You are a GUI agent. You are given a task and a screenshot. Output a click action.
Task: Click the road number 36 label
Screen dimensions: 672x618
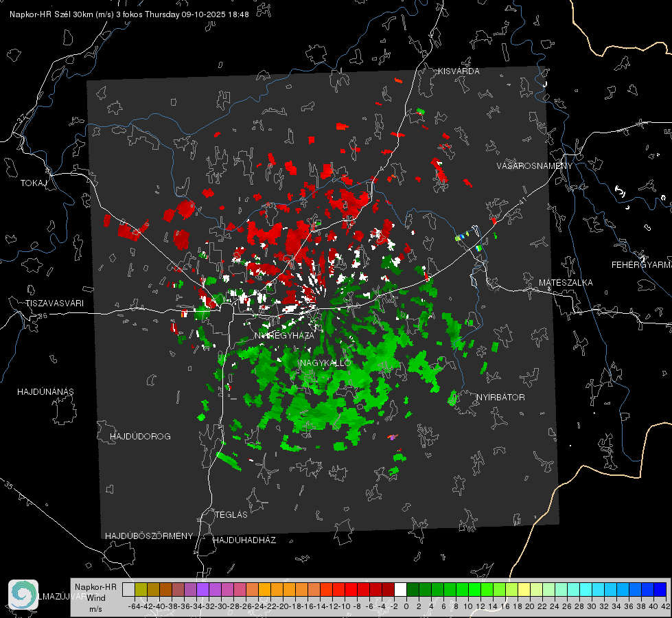click(x=43, y=316)
